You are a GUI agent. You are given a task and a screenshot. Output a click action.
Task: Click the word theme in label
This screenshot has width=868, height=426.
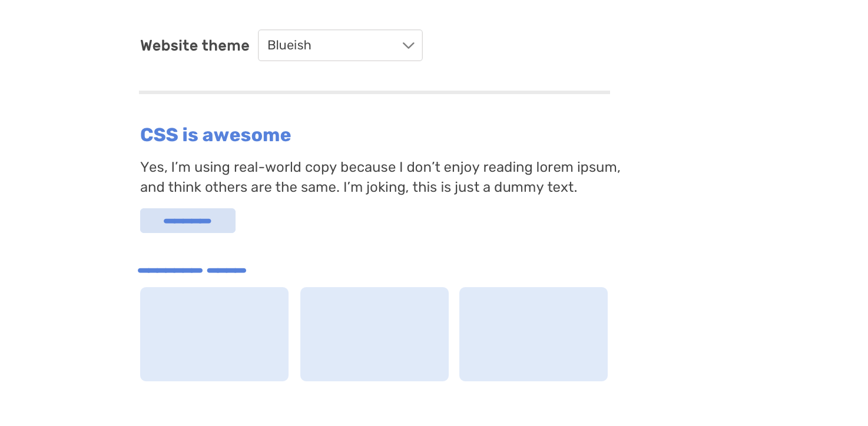coord(226,45)
